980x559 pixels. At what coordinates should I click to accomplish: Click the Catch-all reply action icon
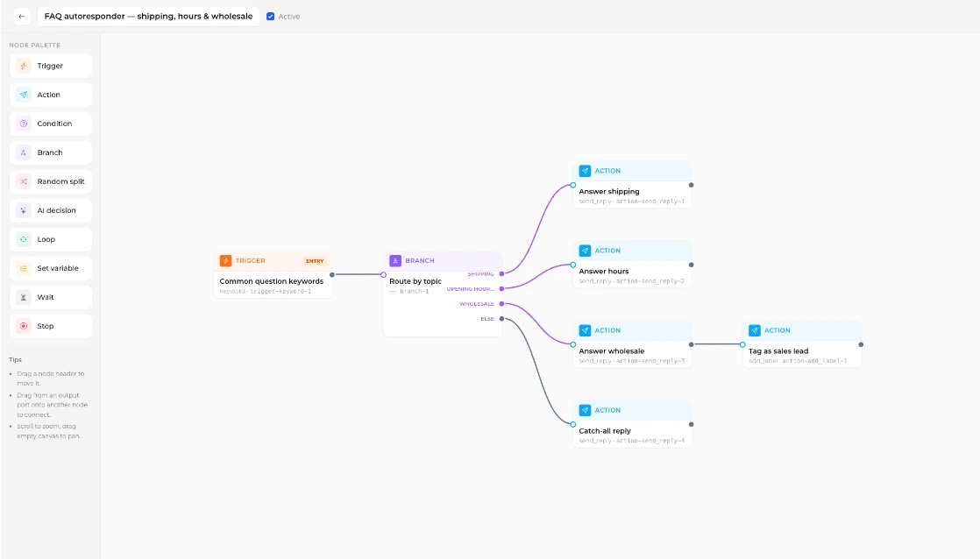pyautogui.click(x=585, y=410)
